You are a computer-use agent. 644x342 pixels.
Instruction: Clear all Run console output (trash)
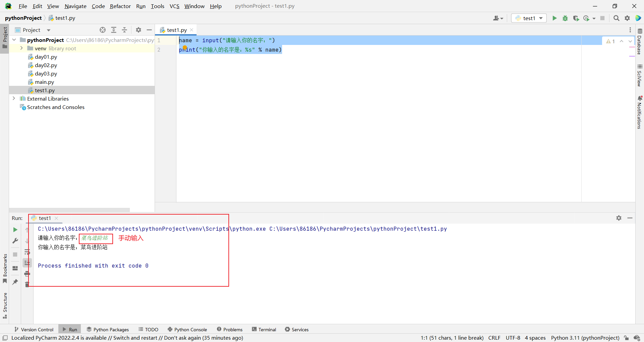(27, 285)
